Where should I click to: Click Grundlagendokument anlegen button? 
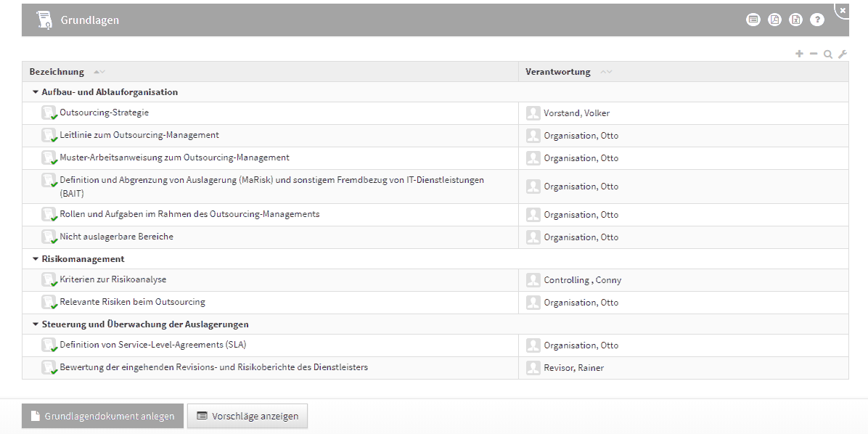[102, 416]
